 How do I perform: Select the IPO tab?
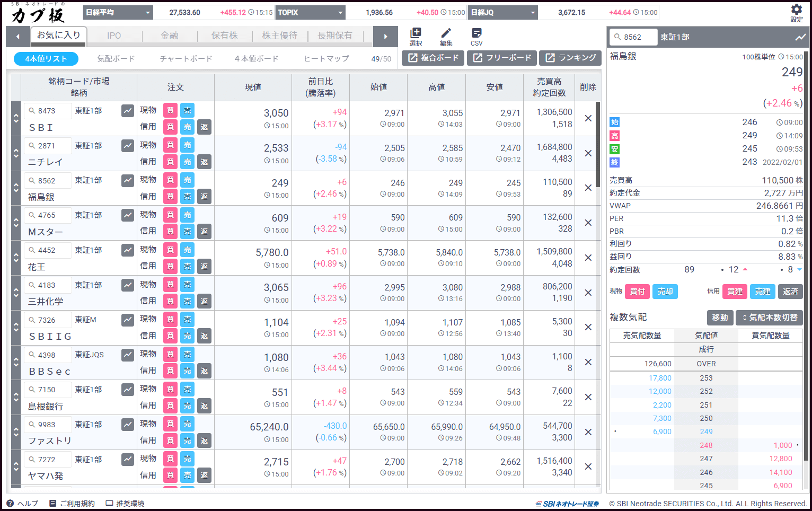[x=114, y=36]
